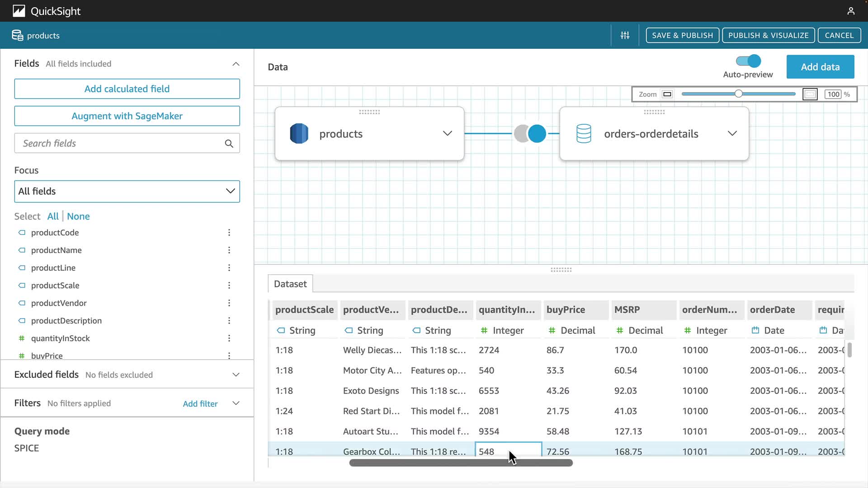This screenshot has width=868, height=488.
Task: Open the All fields focus dropdown
Action: (127, 191)
